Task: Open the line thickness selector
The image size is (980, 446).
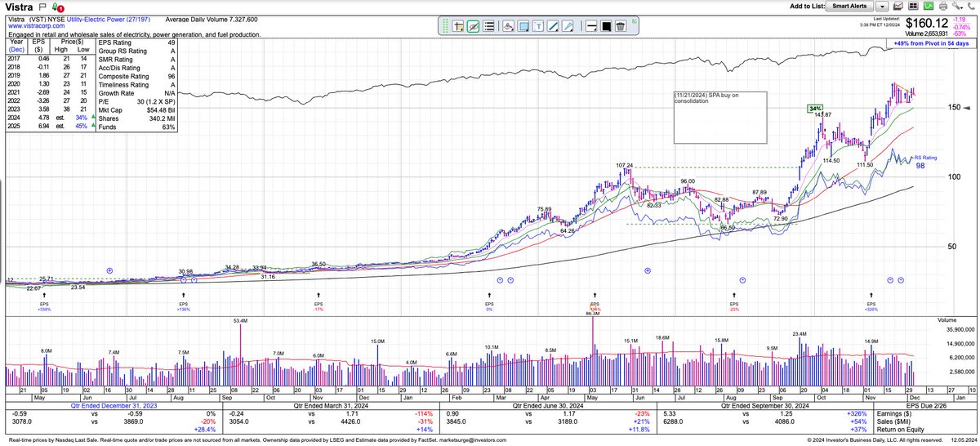Action: point(591,26)
